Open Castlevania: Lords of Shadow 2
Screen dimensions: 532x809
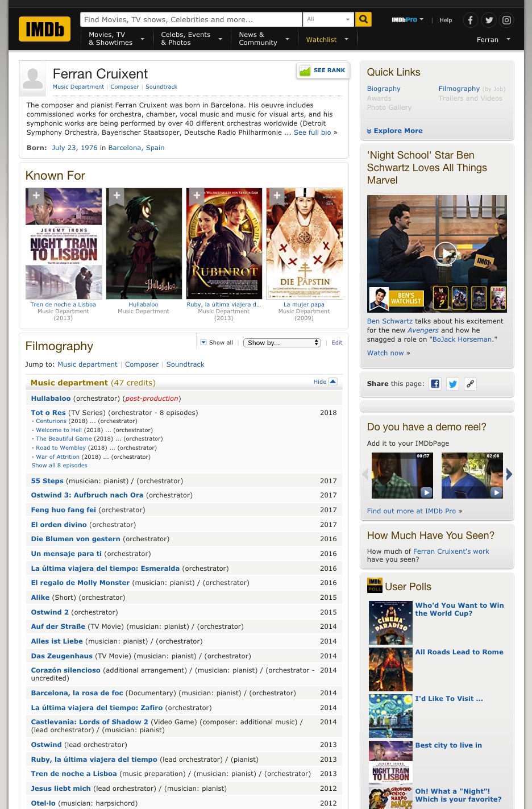point(89,722)
